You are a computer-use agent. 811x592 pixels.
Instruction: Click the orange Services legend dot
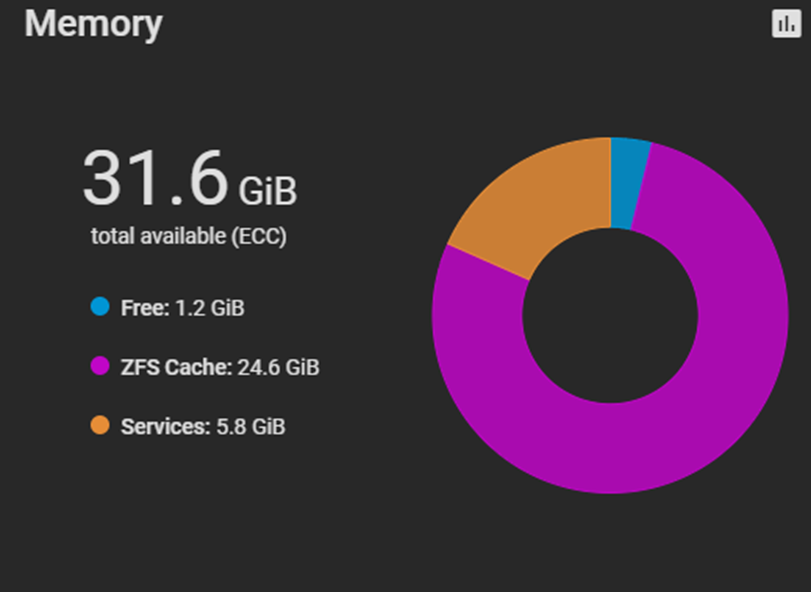(100, 425)
